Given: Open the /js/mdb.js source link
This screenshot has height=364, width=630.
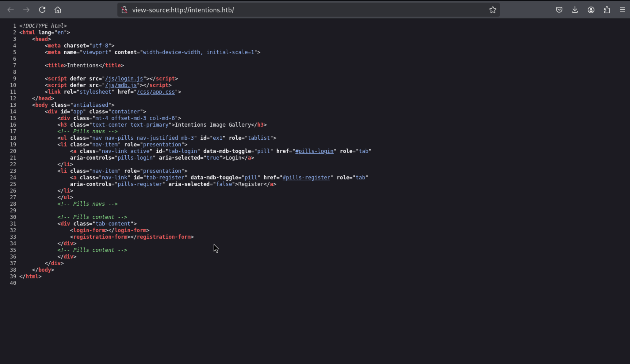Looking at the screenshot, I should (x=121, y=85).
